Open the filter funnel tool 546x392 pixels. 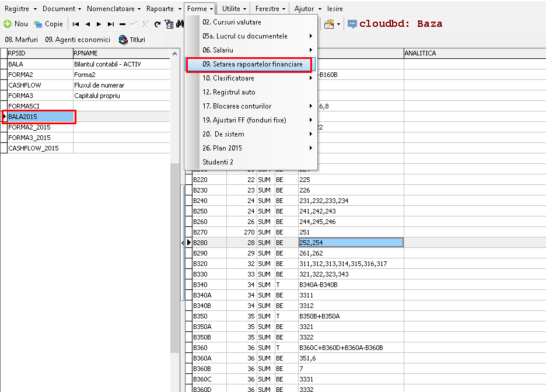point(169,24)
